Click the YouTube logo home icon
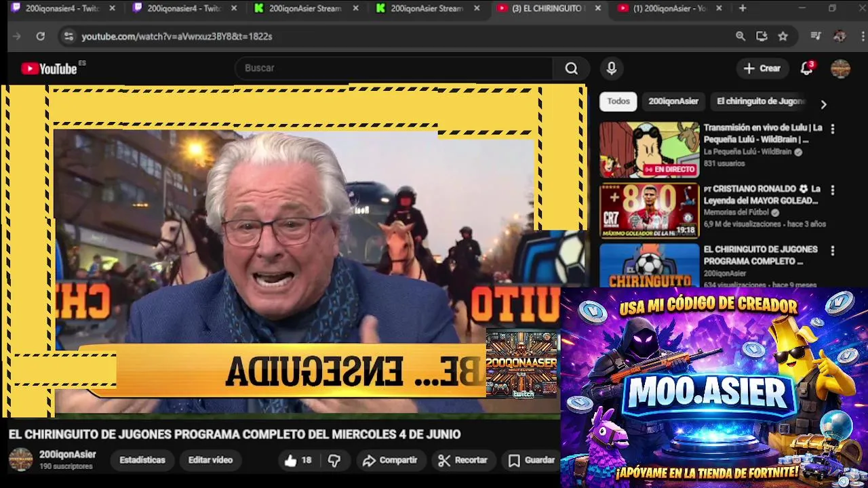Image resolution: width=868 pixels, height=488 pixels. [x=49, y=68]
